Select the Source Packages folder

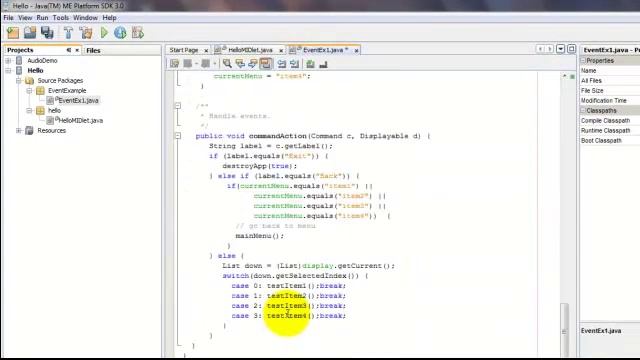pos(60,80)
